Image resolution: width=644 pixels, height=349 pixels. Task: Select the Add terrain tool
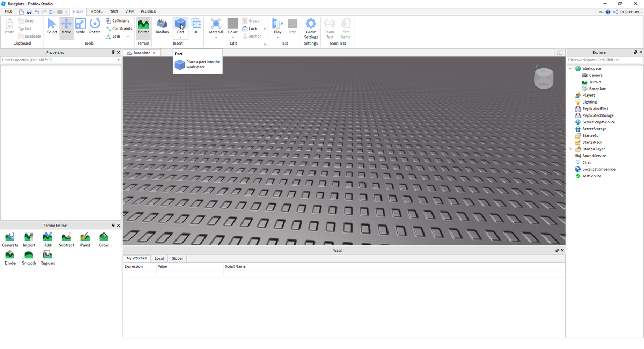[48, 240]
